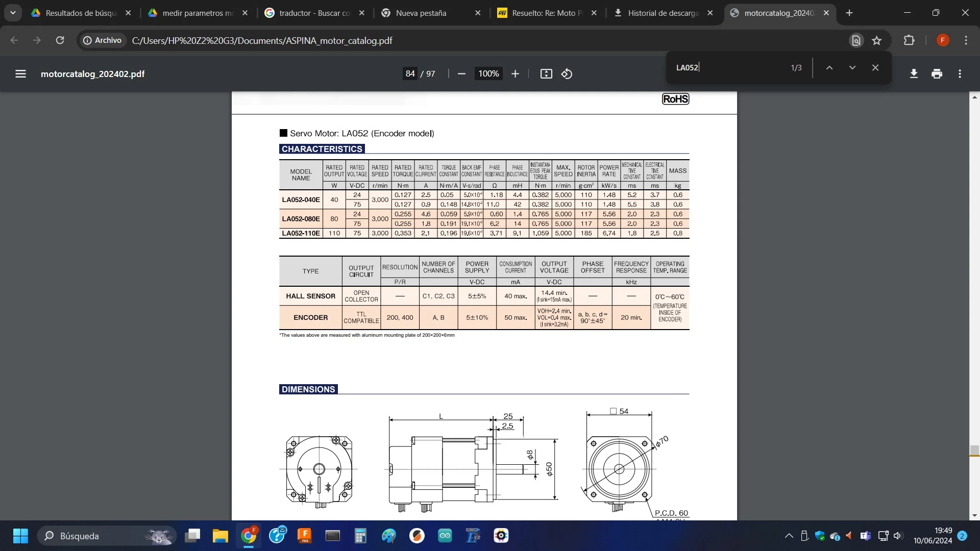Image resolution: width=980 pixels, height=551 pixels.
Task: Open Chrome three-dot menu
Action: point(966,40)
